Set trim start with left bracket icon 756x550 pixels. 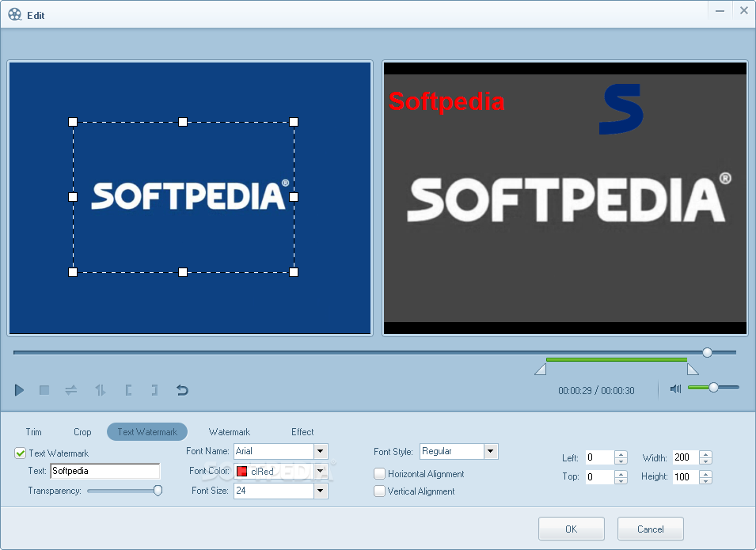pyautogui.click(x=128, y=390)
